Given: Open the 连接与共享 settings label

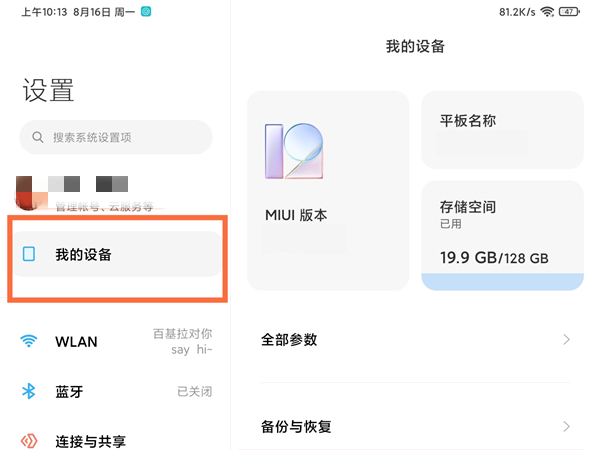Looking at the screenshot, I should pyautogui.click(x=90, y=440).
